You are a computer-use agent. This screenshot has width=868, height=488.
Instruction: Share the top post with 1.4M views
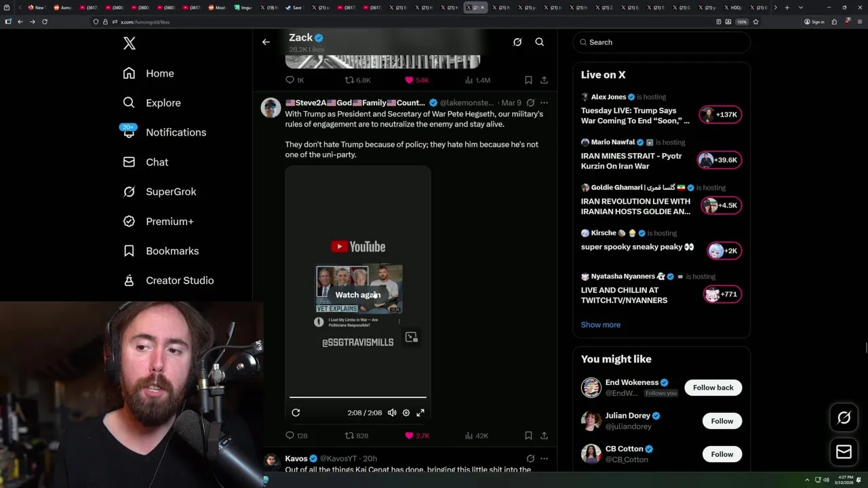544,80
